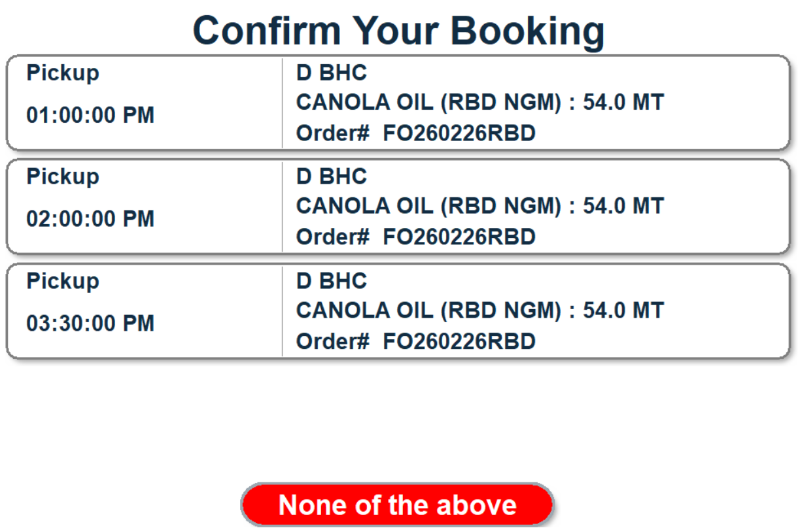This screenshot has width=800, height=532.
Task: Click D BHC in the 02:00 PM booking
Action: 332,176
